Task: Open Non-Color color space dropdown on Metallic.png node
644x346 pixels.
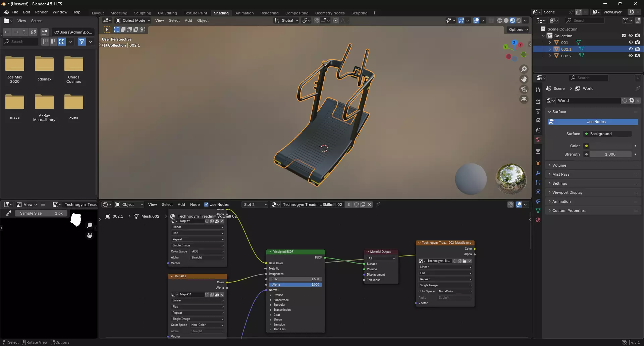Action: coord(454,291)
